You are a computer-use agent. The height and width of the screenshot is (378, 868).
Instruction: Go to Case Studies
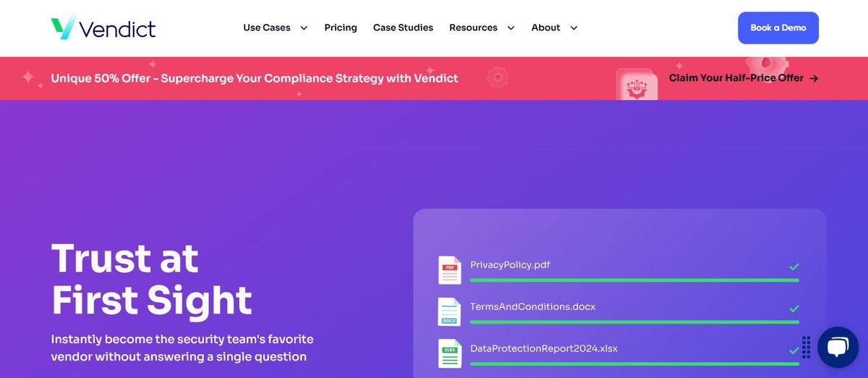click(403, 28)
